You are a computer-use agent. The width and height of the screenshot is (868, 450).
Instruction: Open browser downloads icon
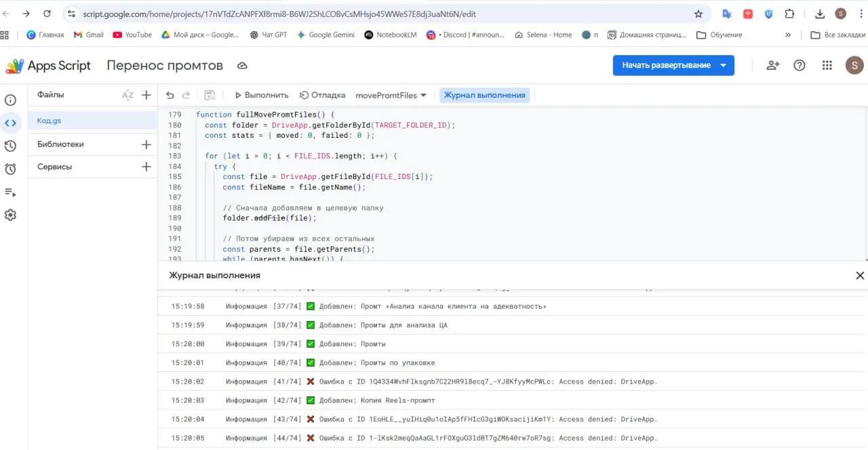(x=820, y=14)
